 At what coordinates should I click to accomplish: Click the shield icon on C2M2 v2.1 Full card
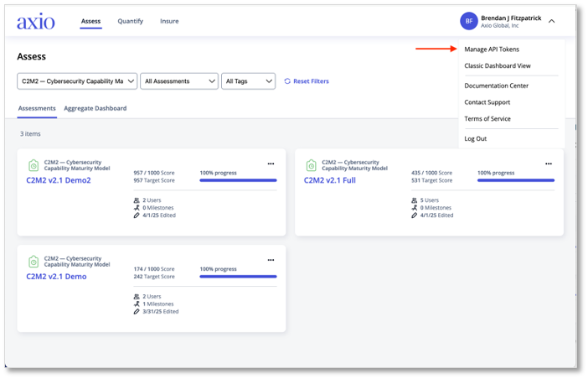312,166
